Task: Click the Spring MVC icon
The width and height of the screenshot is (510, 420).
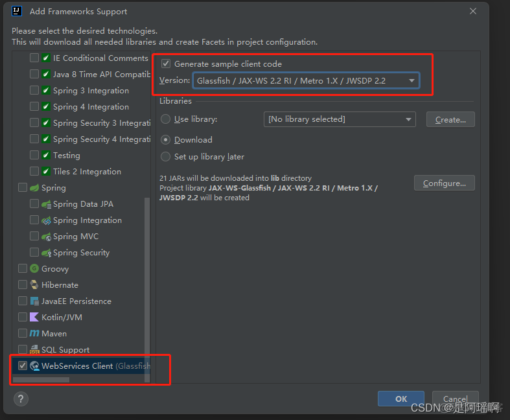Action: tap(46, 237)
